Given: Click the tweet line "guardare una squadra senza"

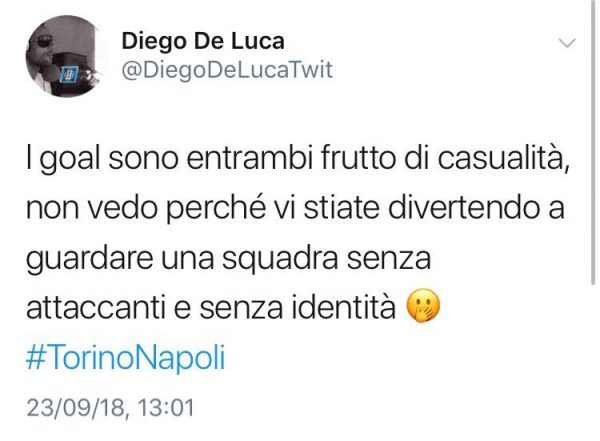Looking at the screenshot, I should click(228, 259).
